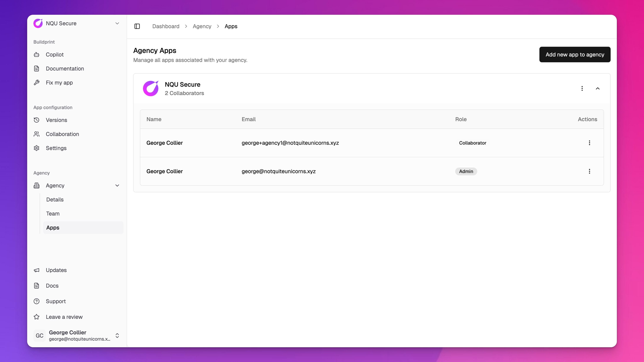The width and height of the screenshot is (644, 362).
Task: Click the Leave a review star icon
Action: tap(36, 317)
